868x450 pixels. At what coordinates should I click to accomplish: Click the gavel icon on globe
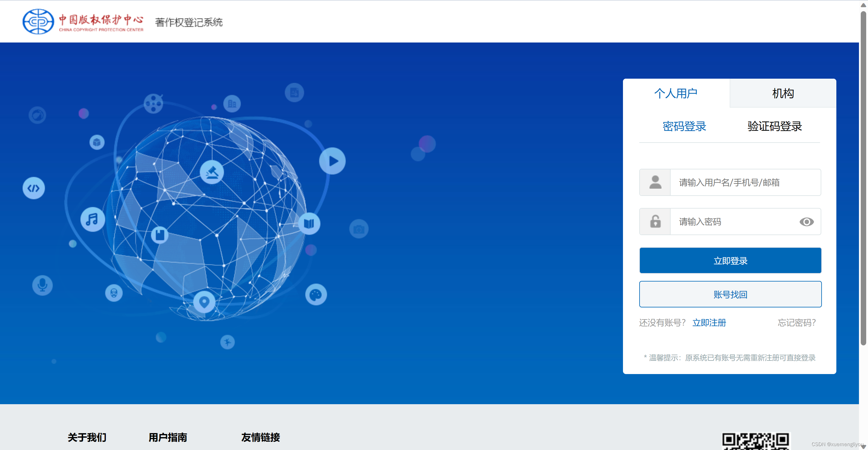(212, 172)
